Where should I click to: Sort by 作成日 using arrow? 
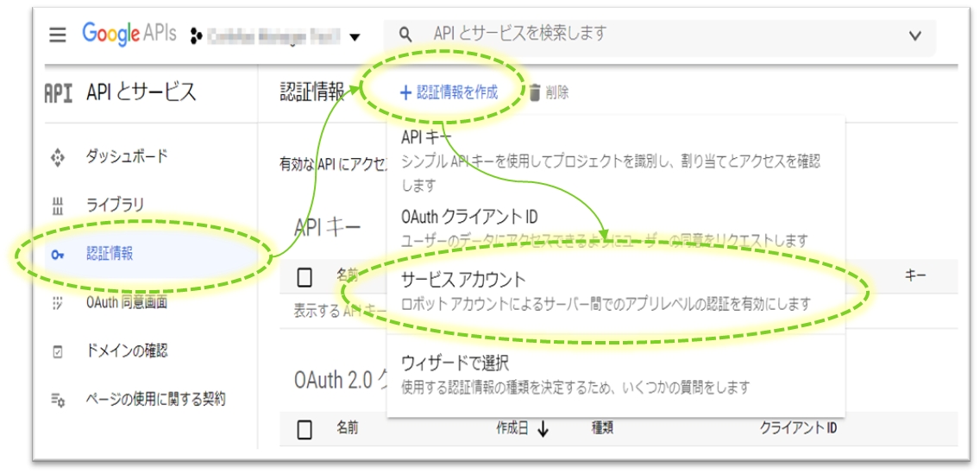tap(543, 429)
